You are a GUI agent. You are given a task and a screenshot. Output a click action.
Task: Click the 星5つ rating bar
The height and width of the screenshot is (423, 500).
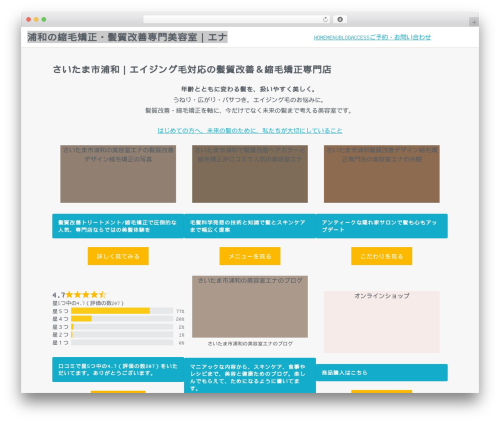click(x=122, y=311)
